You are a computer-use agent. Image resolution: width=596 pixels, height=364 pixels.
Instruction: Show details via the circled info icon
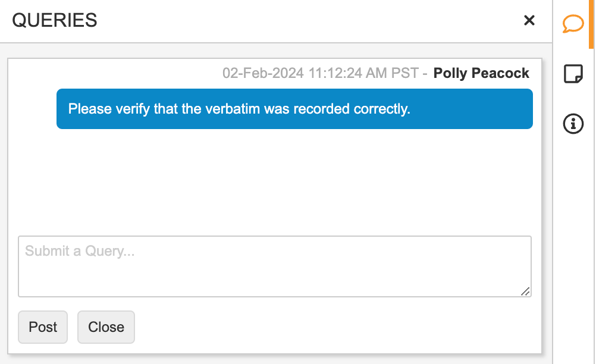pyautogui.click(x=573, y=124)
